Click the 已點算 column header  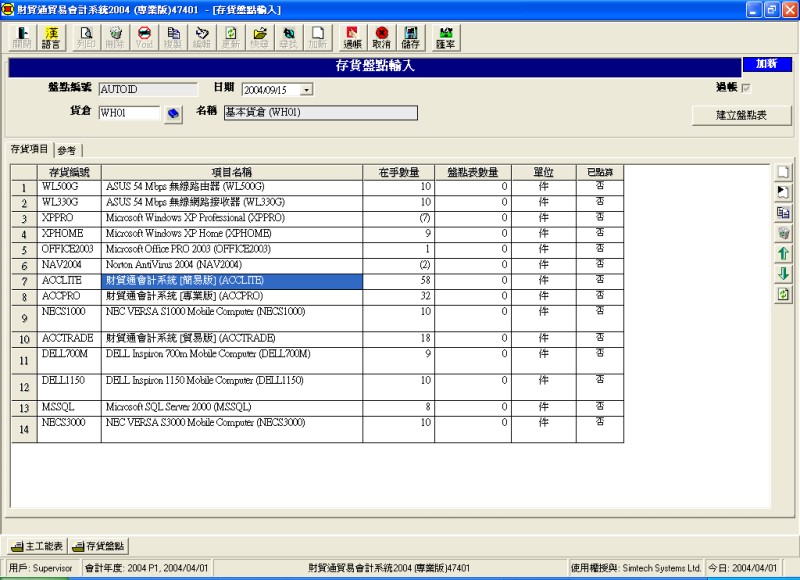click(600, 172)
